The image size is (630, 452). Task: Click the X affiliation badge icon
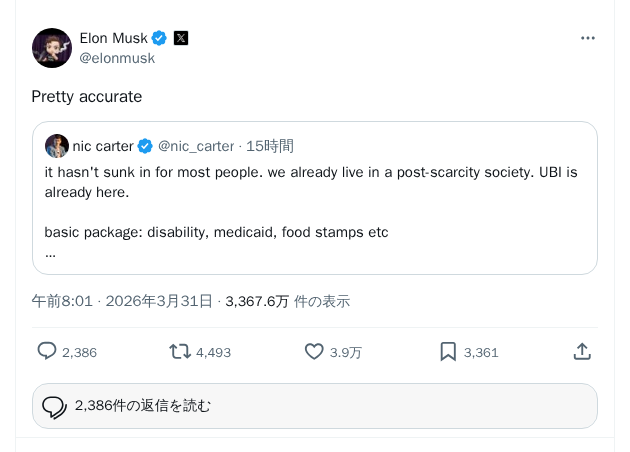coord(181,38)
